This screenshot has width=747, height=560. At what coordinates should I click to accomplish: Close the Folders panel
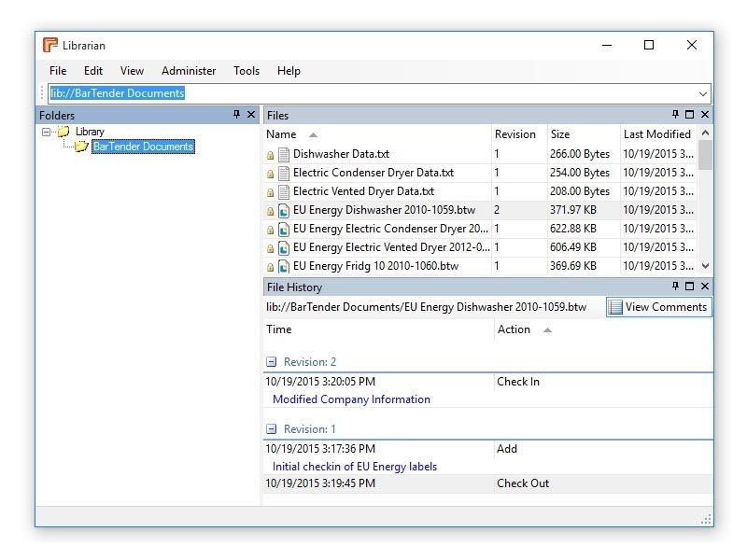[x=251, y=114]
